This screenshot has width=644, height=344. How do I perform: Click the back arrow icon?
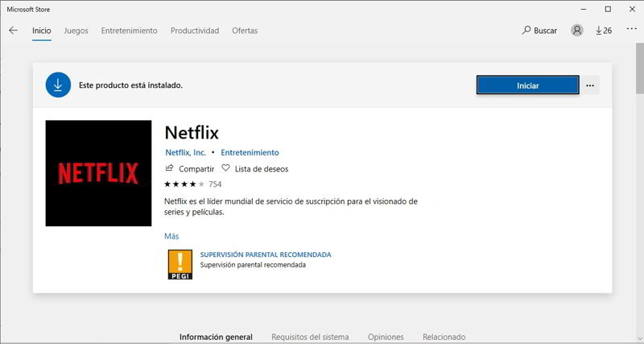[x=13, y=31]
